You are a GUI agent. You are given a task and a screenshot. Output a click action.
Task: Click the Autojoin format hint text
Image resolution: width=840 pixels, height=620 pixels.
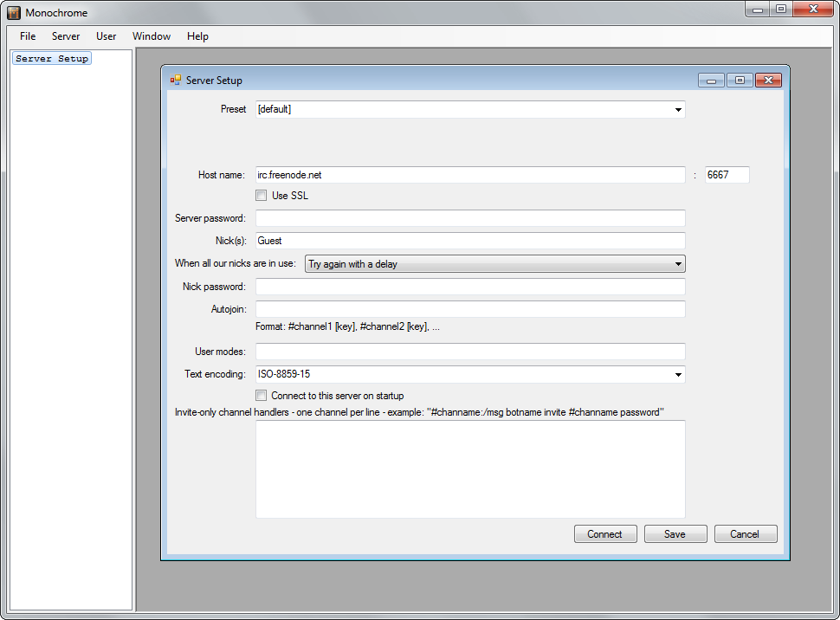(347, 326)
